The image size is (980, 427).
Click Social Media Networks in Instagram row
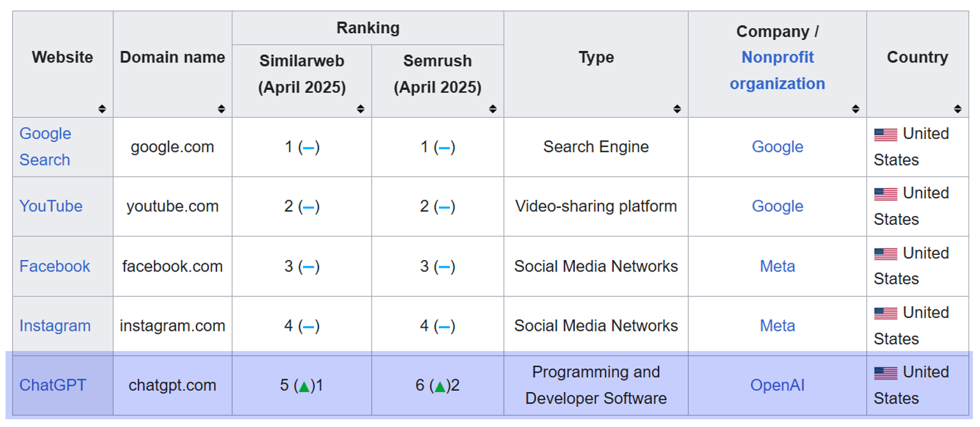point(596,326)
